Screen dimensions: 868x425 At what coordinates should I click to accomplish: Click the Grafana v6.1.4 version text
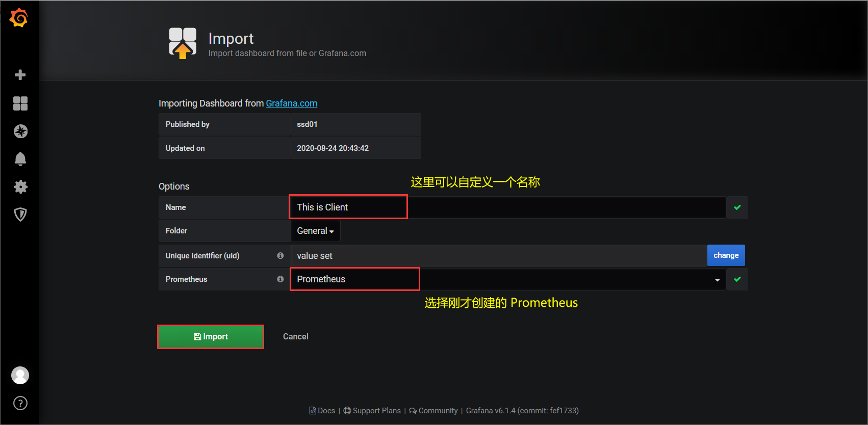[x=522, y=411]
